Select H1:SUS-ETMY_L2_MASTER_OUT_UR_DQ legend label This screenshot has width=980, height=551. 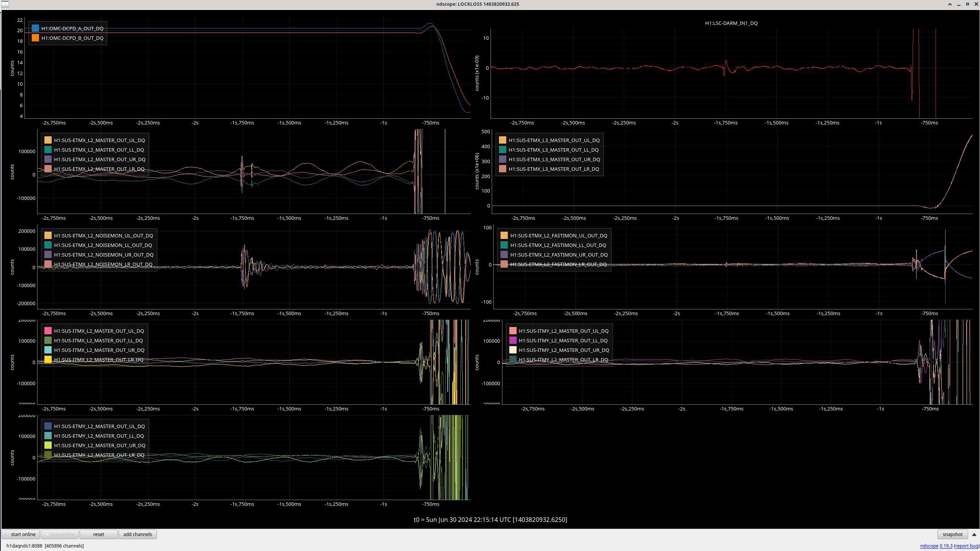point(99,445)
